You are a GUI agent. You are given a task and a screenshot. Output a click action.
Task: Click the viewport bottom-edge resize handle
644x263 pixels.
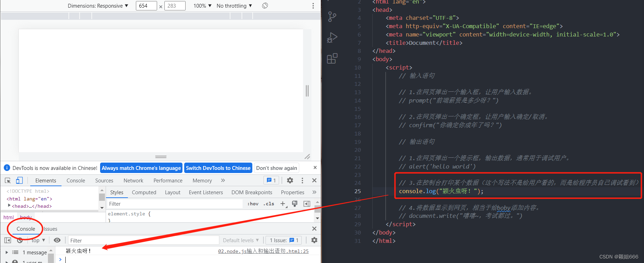161,157
